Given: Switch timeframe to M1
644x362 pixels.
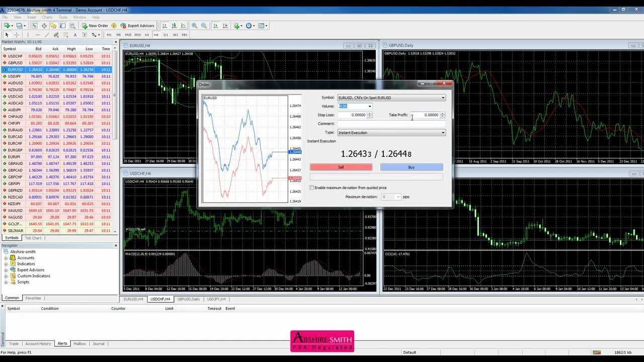Looking at the screenshot, I should (x=109, y=35).
